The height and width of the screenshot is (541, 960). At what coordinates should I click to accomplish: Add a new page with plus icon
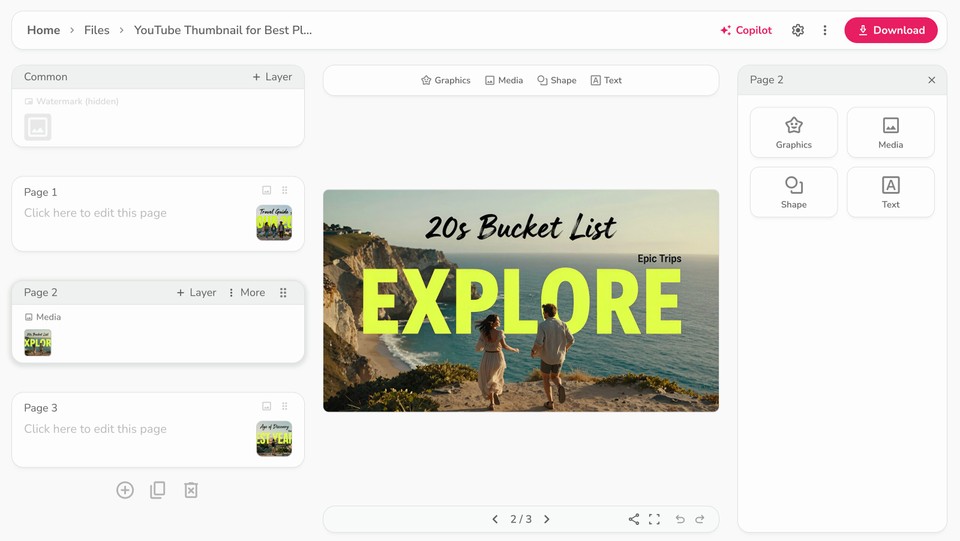point(125,490)
